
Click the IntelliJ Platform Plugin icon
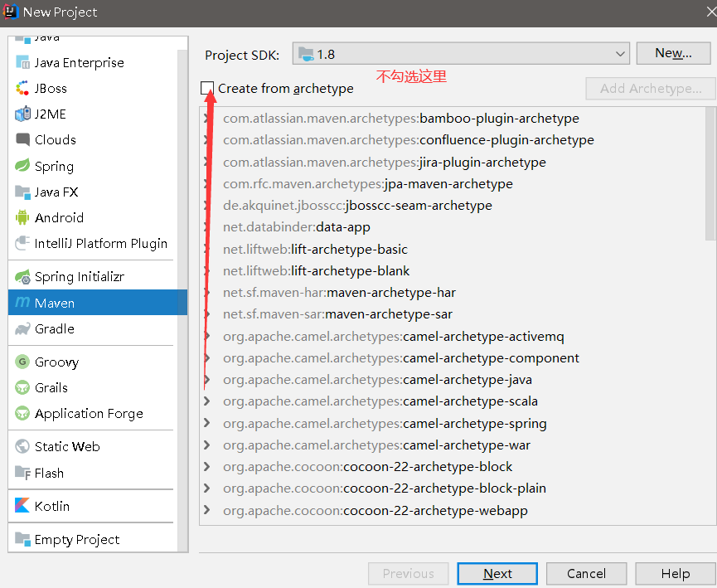click(22, 243)
